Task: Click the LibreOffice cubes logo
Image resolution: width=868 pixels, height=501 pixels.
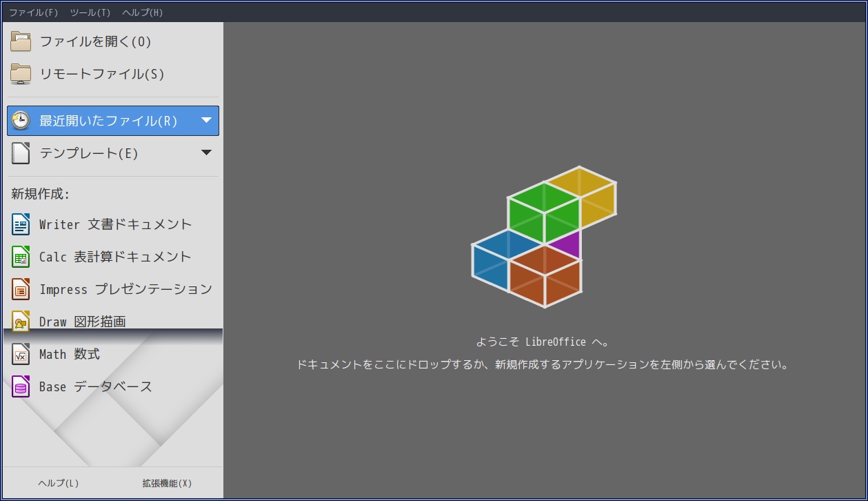Action: (x=544, y=237)
